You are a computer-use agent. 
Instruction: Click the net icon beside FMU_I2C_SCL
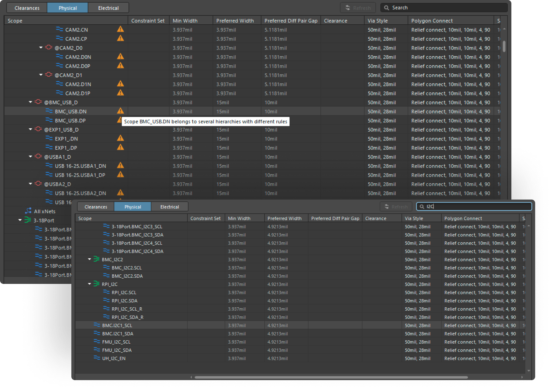click(x=97, y=342)
